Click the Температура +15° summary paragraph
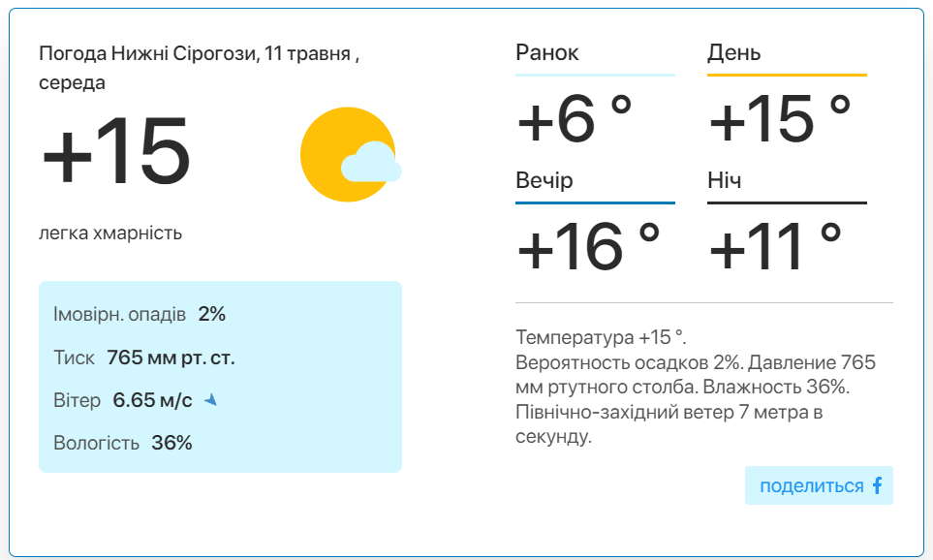933x560 pixels. 696,387
